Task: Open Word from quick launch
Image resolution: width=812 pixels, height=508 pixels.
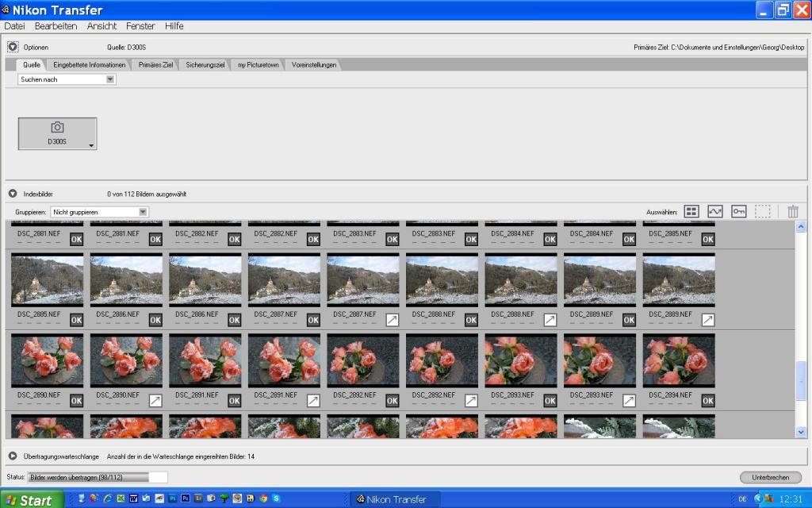Action: (x=133, y=498)
